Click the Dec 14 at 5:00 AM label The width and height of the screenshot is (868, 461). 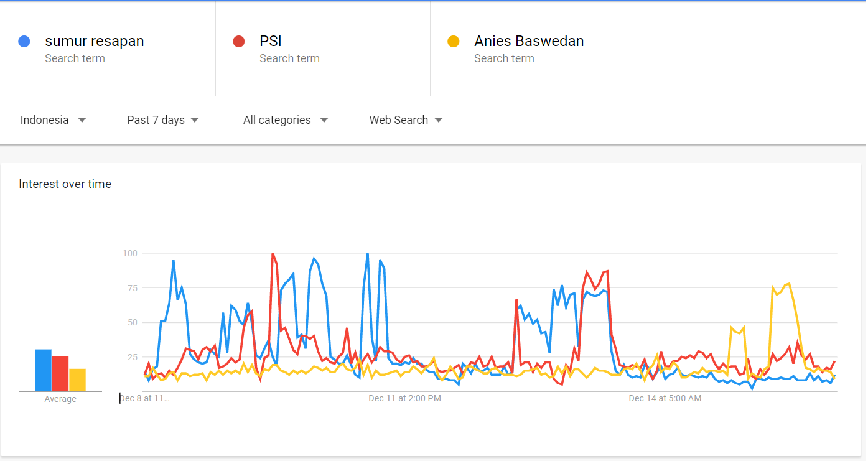(665, 398)
